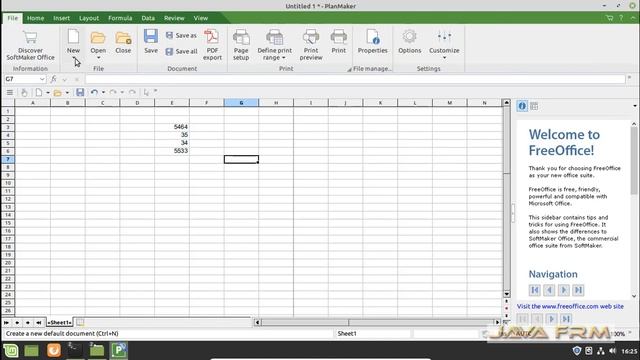Click Navigation first page button in sidebar
The height and width of the screenshot is (360, 640).
pos(535,290)
